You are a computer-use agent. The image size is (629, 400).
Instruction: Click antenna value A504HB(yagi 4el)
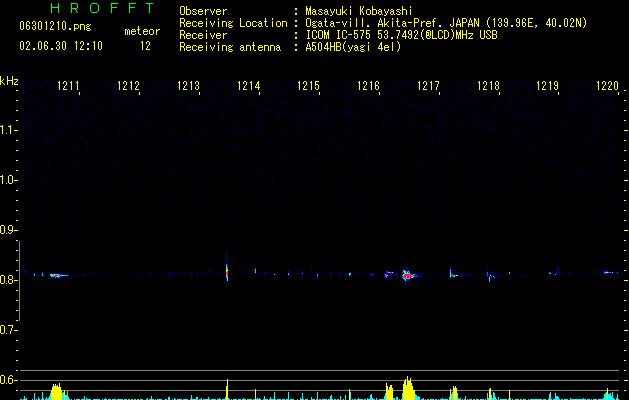pyautogui.click(x=353, y=47)
